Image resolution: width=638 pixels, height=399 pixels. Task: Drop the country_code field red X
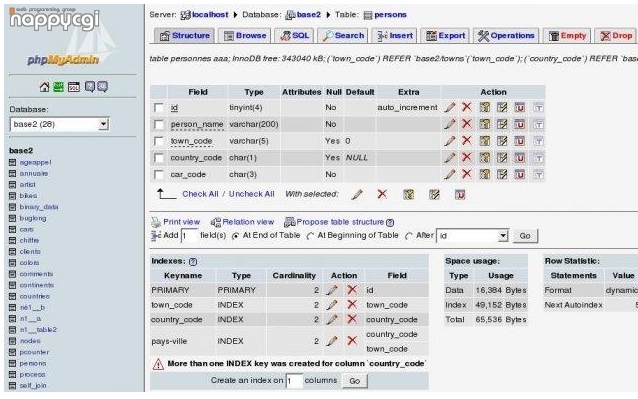467,157
